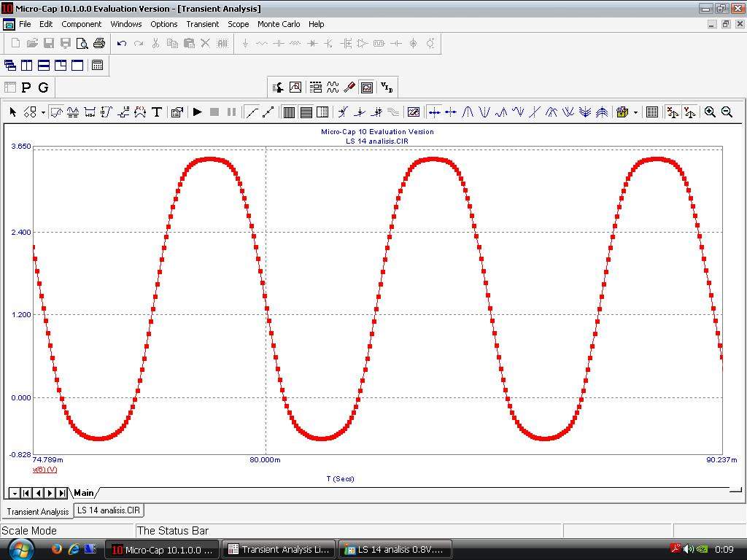Open the numeric output table icon
The width and height of the screenshot is (747, 560).
652,112
